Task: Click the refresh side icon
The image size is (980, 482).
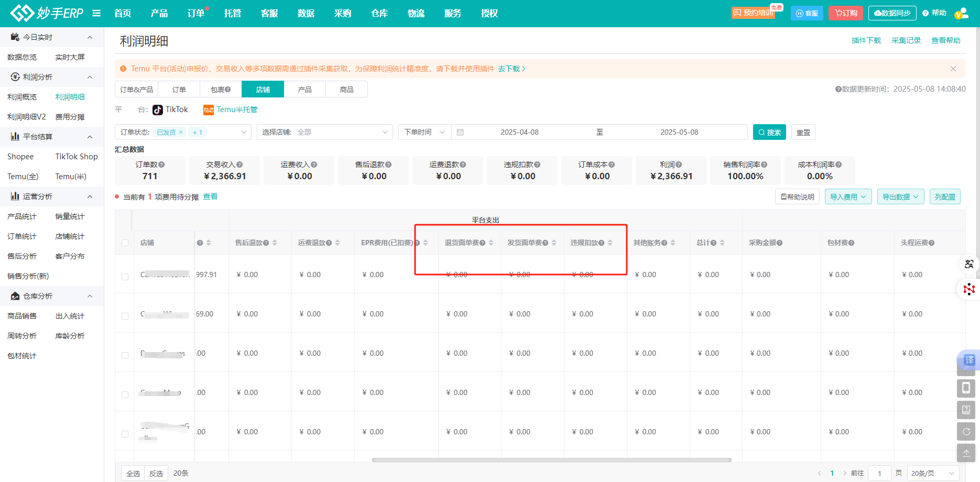Action: pos(966,432)
